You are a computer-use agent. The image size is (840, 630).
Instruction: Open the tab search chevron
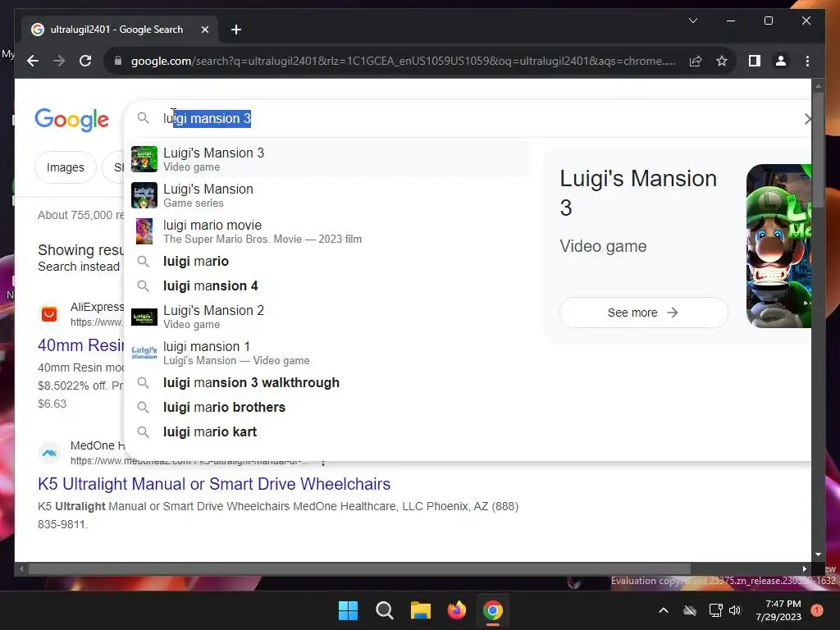692,21
